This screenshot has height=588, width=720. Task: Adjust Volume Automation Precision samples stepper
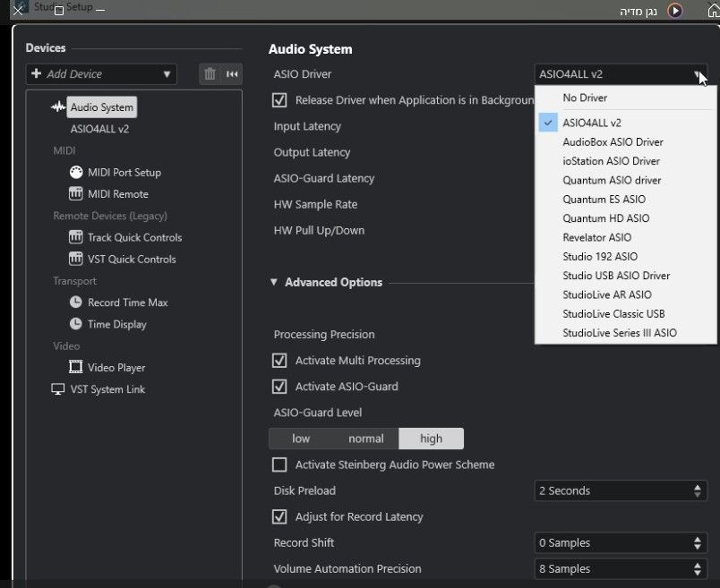(x=698, y=569)
